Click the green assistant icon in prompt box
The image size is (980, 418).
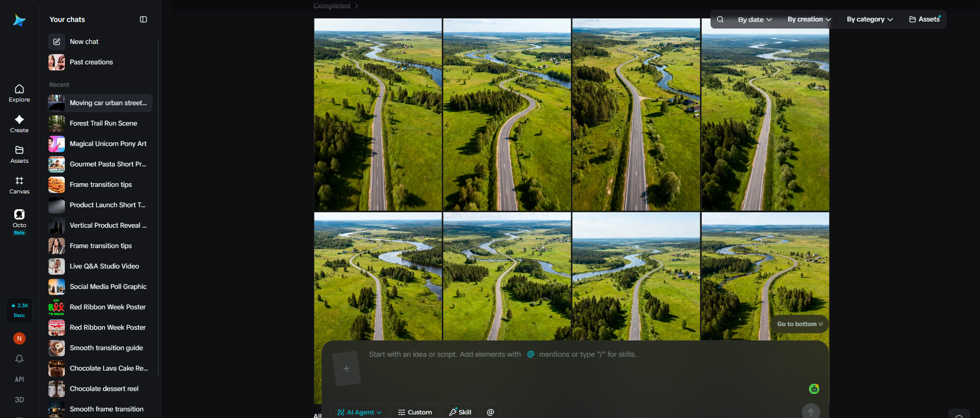(x=814, y=389)
